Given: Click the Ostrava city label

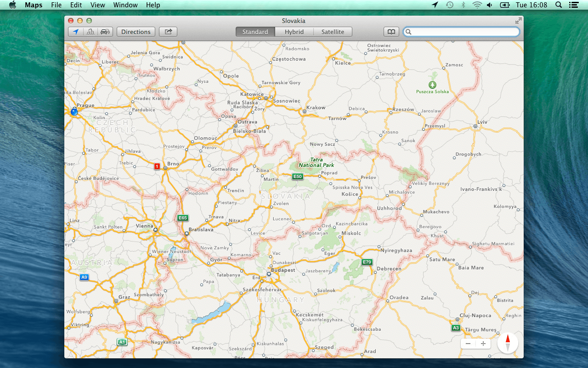Looking at the screenshot, I should (x=247, y=122).
